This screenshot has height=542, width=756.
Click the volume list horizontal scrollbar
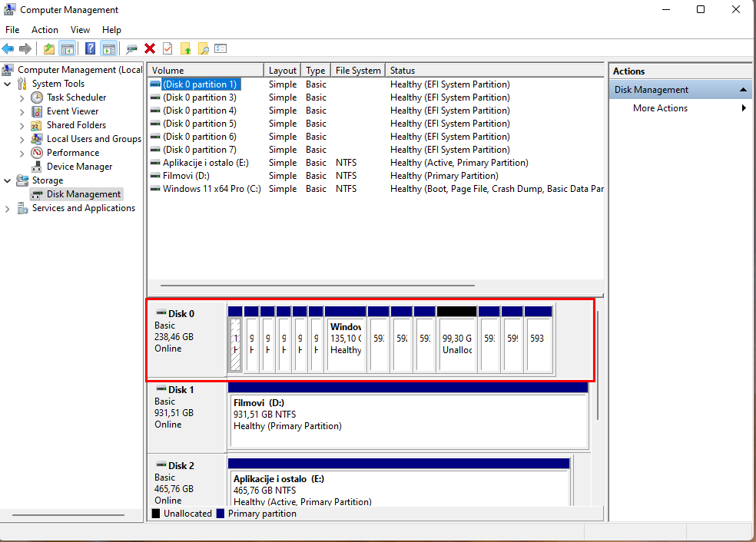tap(318, 286)
